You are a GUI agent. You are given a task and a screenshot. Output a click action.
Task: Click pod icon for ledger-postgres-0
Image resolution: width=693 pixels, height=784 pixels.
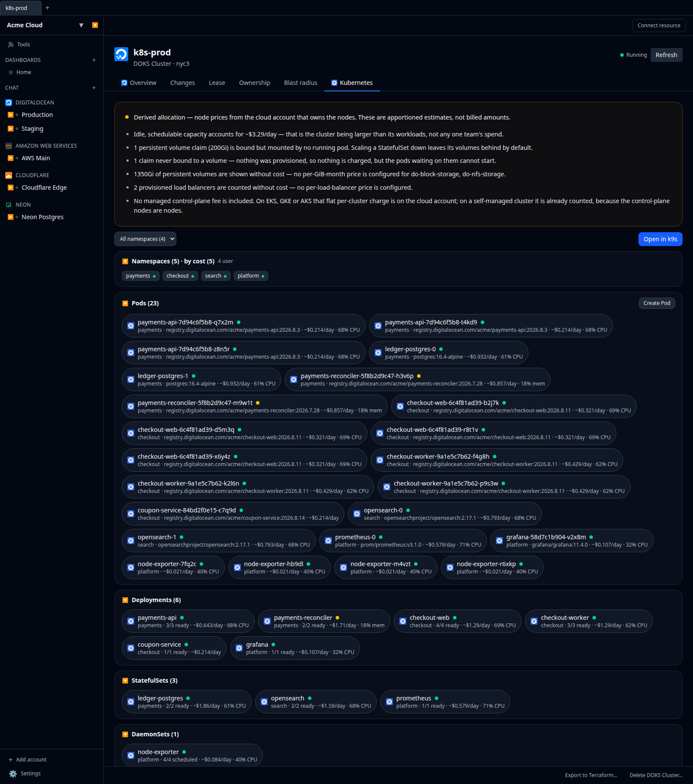click(378, 353)
